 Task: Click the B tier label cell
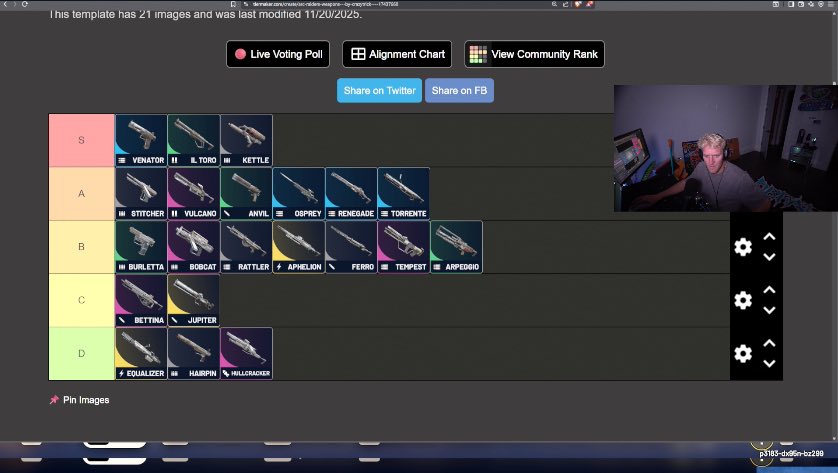click(82, 247)
